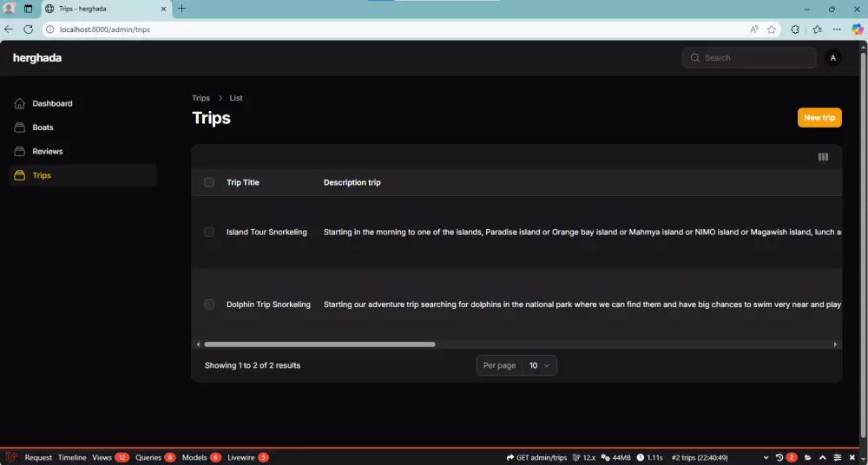Screen dimensions: 868x465
Task: Open the Island Tour Snorkeling trip title
Action: (266, 232)
